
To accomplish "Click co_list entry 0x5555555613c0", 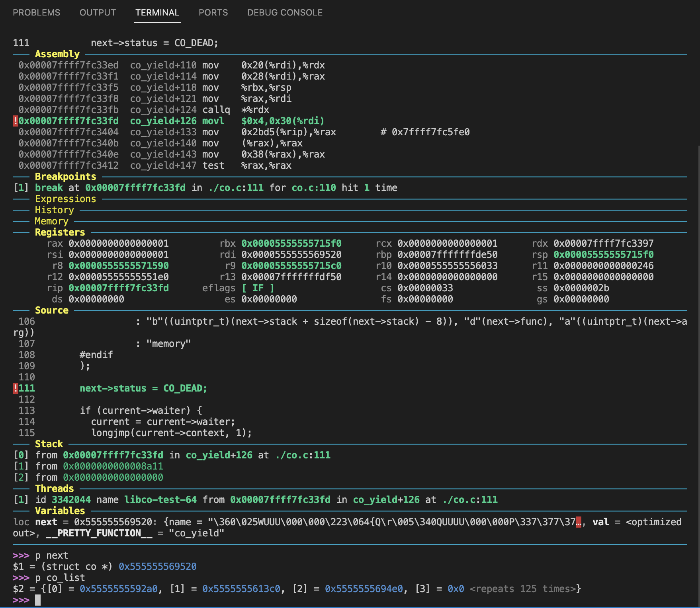I will point(241,589).
